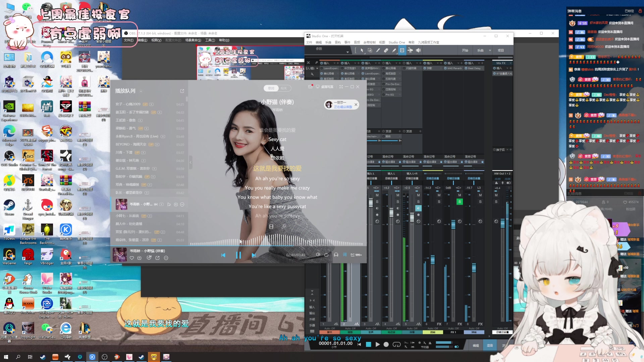Open the 工具(T) menu in OBS
Image resolution: width=644 pixels, height=362 pixels.
point(210,40)
